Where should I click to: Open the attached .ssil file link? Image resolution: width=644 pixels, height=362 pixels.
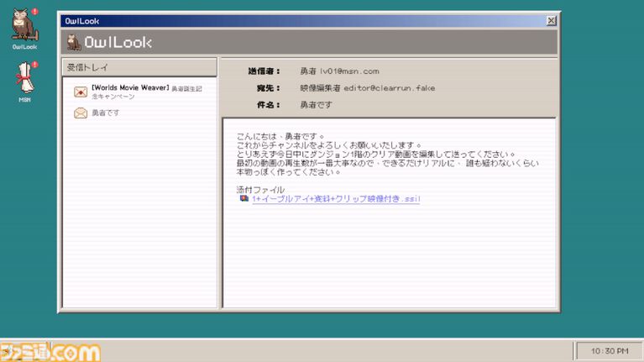(x=335, y=199)
